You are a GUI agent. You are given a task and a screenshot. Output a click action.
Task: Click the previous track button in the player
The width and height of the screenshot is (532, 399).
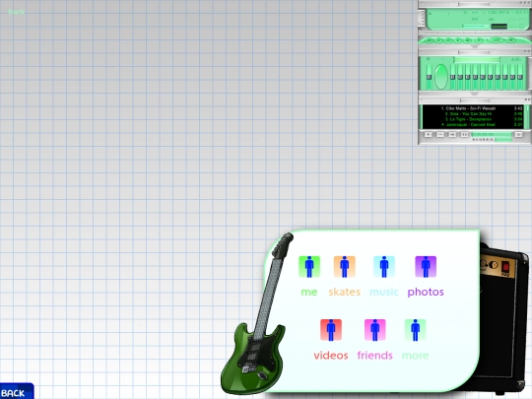point(429,40)
